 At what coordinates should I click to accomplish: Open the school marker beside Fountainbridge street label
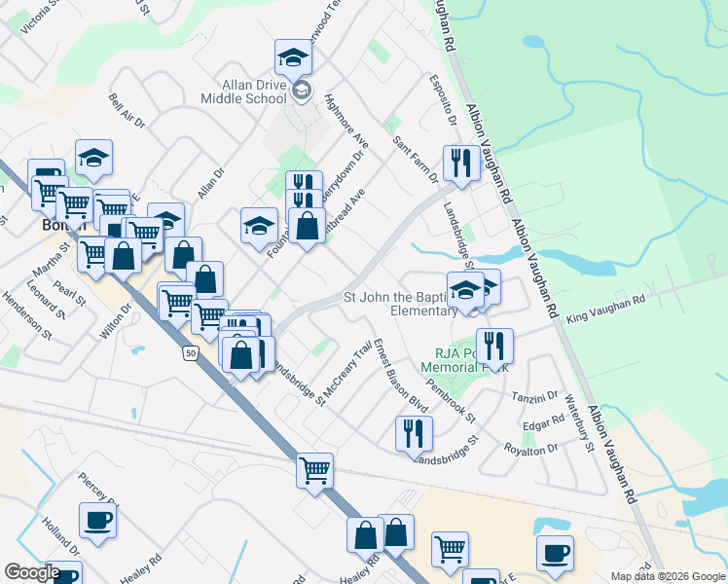[x=259, y=229]
